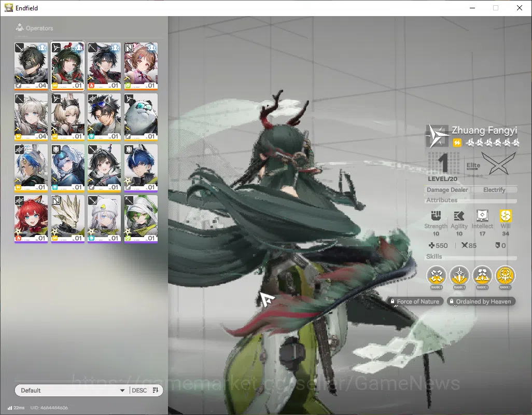Click the Intellect book icon
The height and width of the screenshot is (415, 532).
[482, 215]
